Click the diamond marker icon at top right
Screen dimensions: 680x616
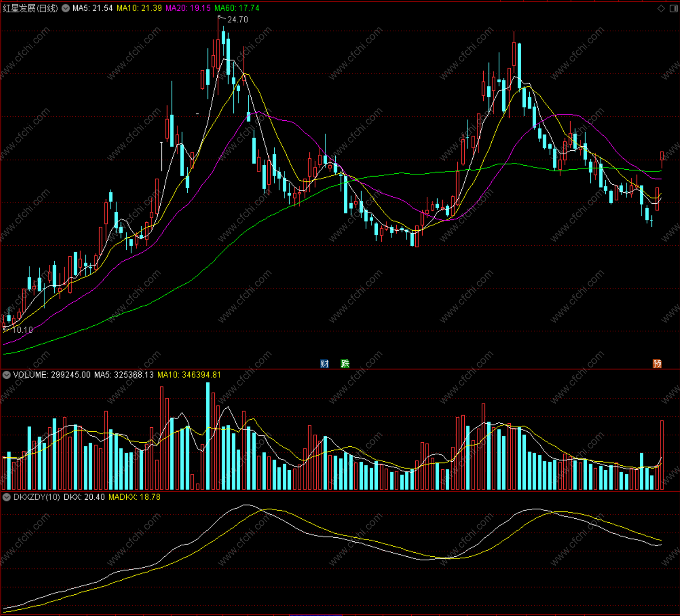point(661,9)
